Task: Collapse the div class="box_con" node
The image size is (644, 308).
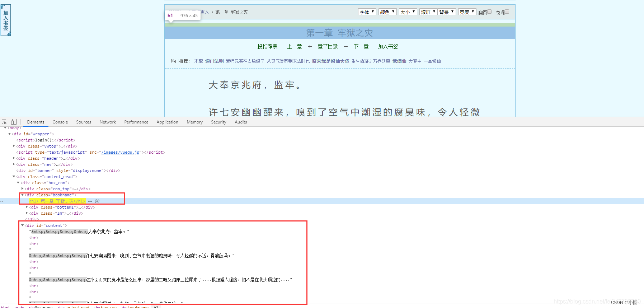Action: point(18,183)
